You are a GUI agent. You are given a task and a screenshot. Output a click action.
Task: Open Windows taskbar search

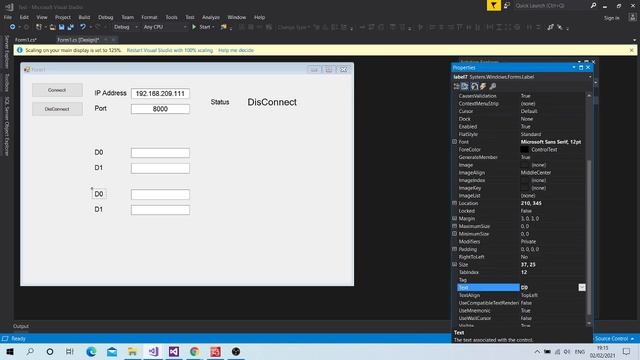30,351
